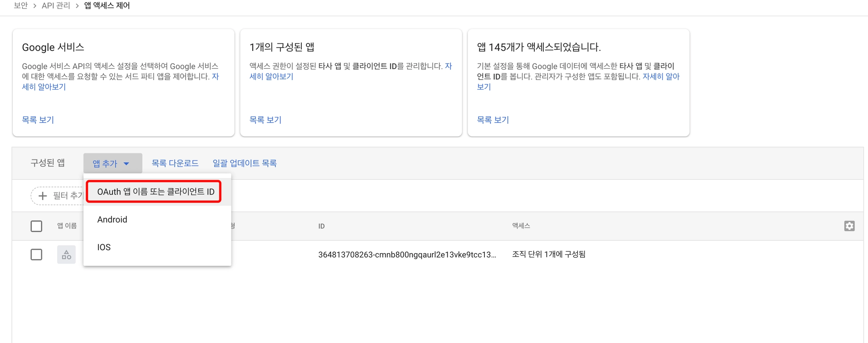Click the plus icon for 필터 추가
The width and height of the screenshot is (868, 343).
42,196
